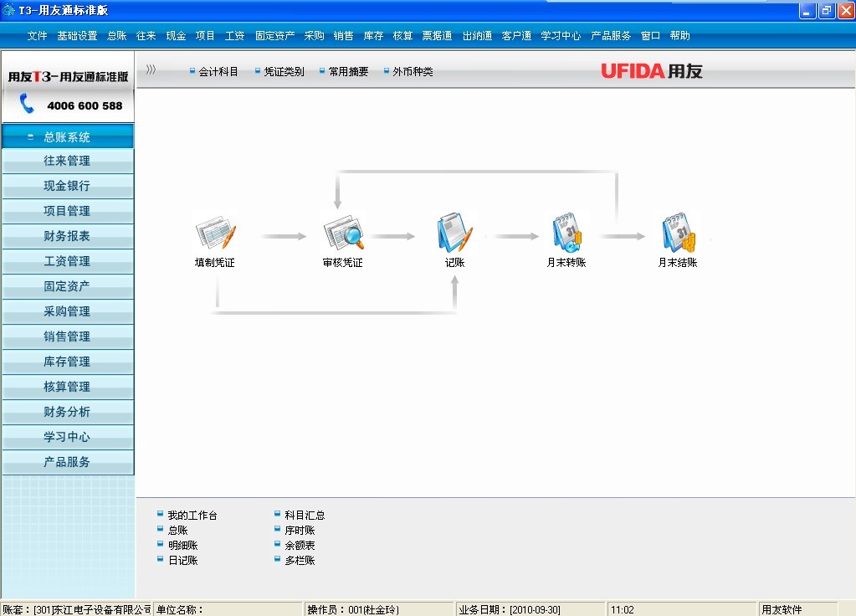Open the 工资 menu
This screenshot has width=856, height=616.
(x=234, y=35)
